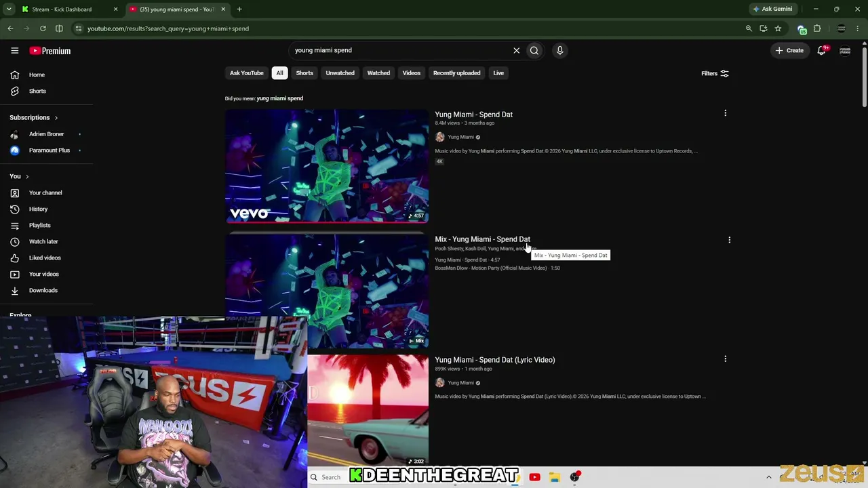Filter results by Watched
This screenshot has width=868, height=488.
[378, 73]
